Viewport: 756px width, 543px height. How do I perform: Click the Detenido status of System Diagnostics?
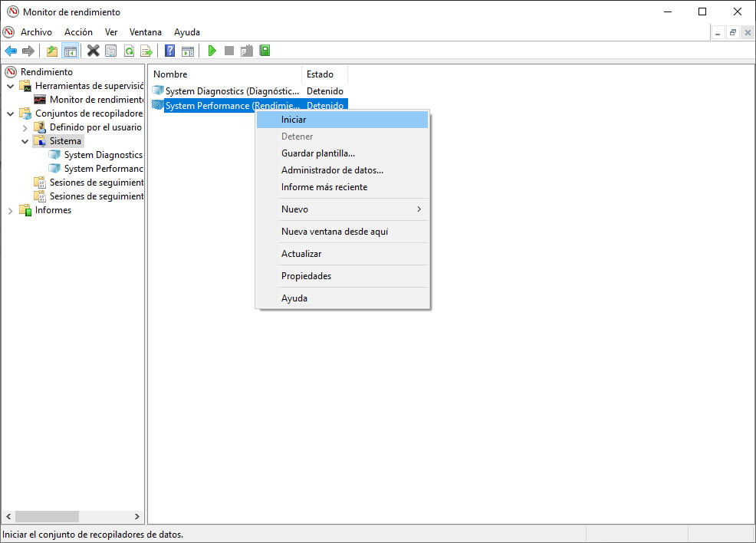[x=325, y=91]
